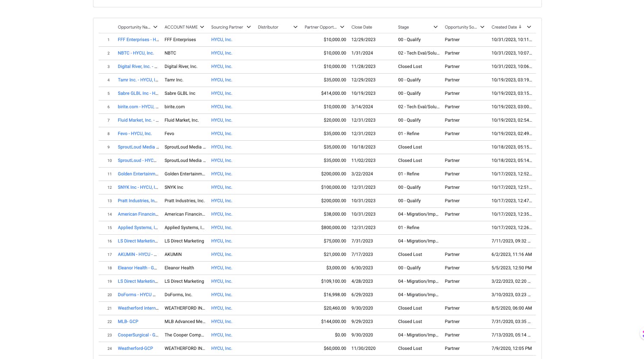Click HYCU, Inc. partner in Fevo row
The width and height of the screenshot is (644, 359).
(221, 133)
